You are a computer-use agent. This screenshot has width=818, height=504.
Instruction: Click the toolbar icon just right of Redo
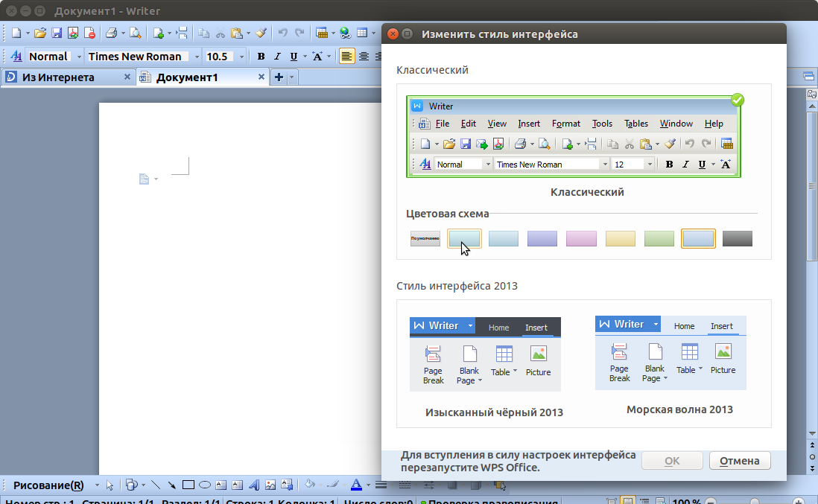(322, 34)
